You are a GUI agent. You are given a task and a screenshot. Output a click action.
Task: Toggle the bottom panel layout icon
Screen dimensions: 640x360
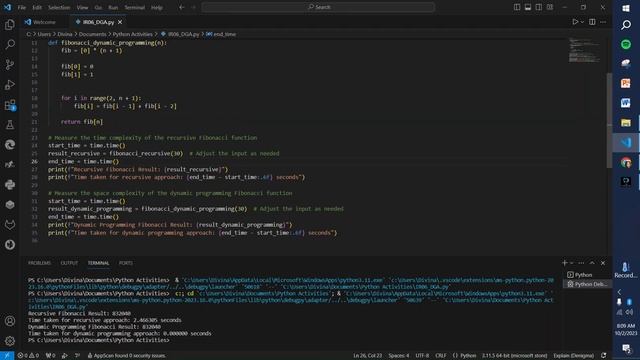click(x=528, y=7)
